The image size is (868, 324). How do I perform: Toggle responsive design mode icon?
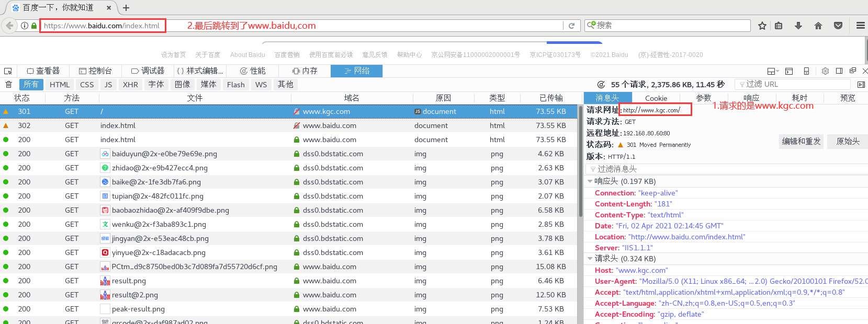coord(806,71)
